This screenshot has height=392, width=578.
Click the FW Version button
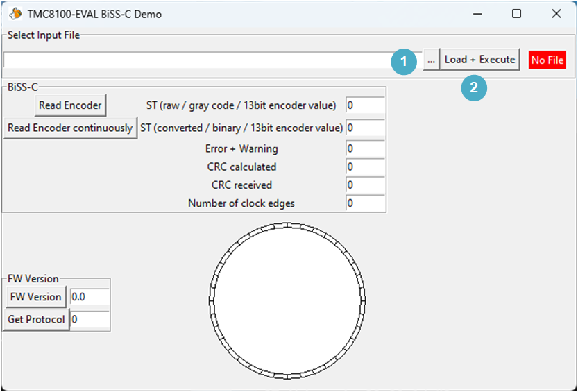(36, 297)
